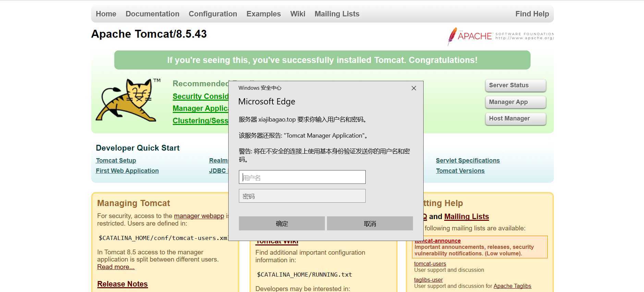
Task: Open the taglibs-user mailing list link
Action: click(x=428, y=280)
